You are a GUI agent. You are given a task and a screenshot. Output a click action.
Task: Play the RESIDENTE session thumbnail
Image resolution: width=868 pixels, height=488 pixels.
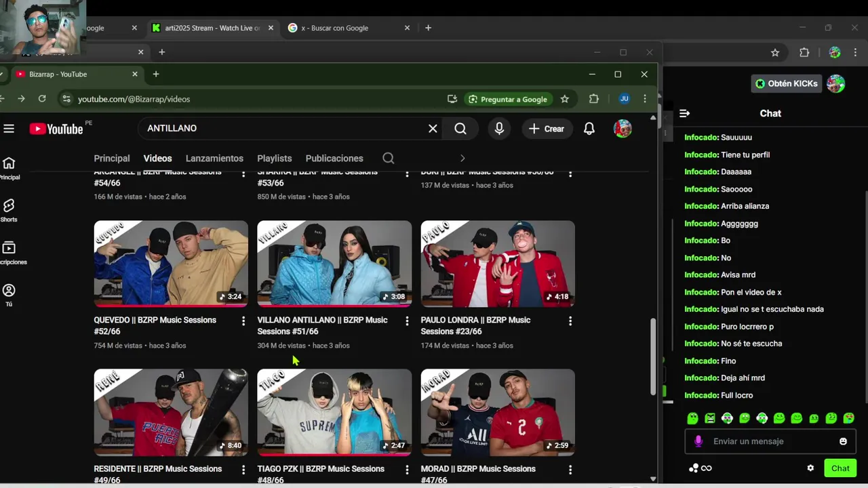[171, 412]
